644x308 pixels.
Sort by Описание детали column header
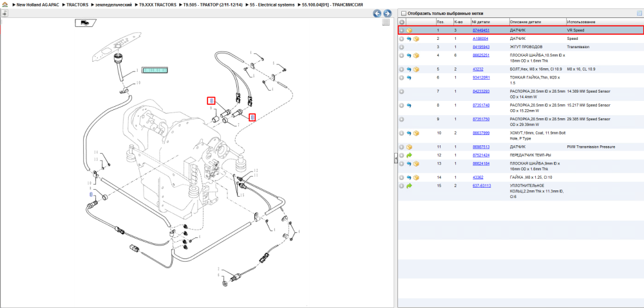pos(526,22)
